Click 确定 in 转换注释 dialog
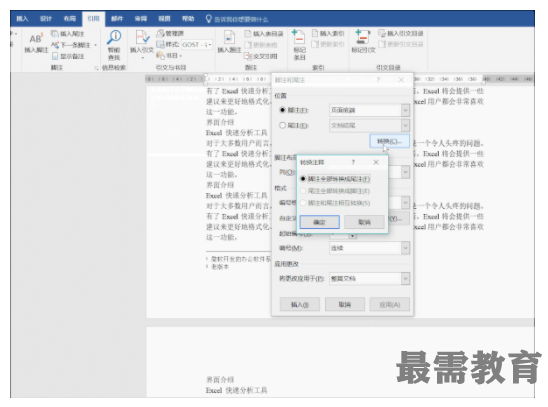 319,222
